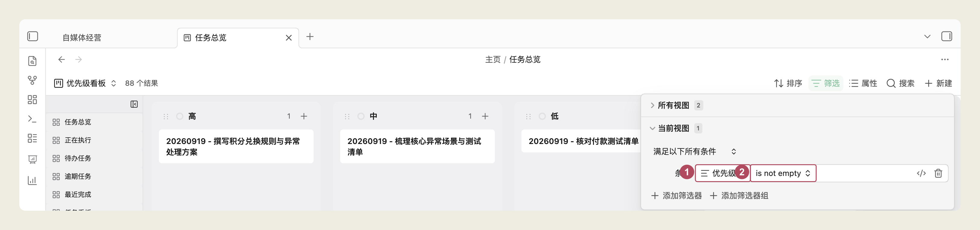This screenshot has height=230, width=980.
Task: Open the file search icon in ribbon
Action: click(32, 61)
